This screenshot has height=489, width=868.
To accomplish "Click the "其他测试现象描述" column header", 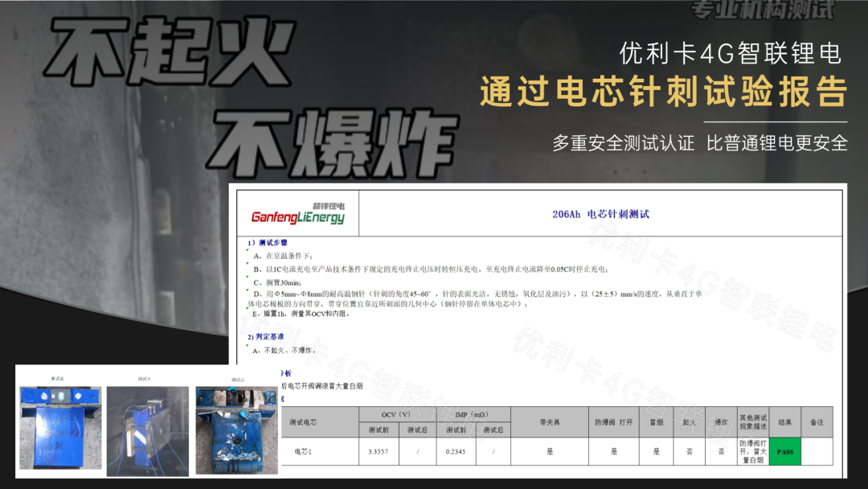I will coord(753,422).
